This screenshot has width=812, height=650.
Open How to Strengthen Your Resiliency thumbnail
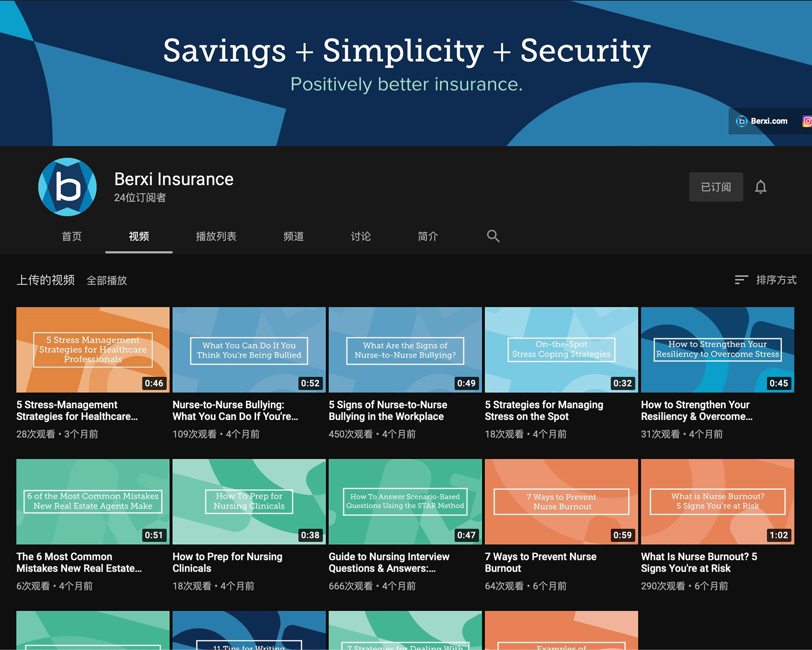click(718, 349)
